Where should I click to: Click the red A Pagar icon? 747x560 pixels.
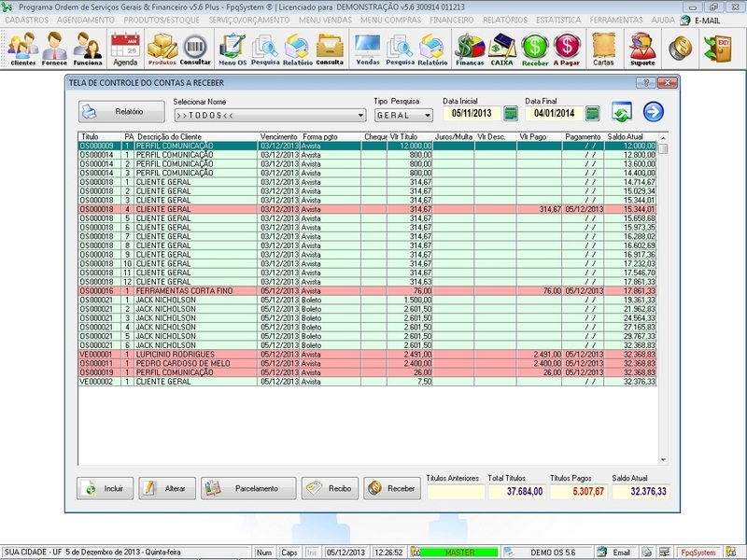(566, 49)
